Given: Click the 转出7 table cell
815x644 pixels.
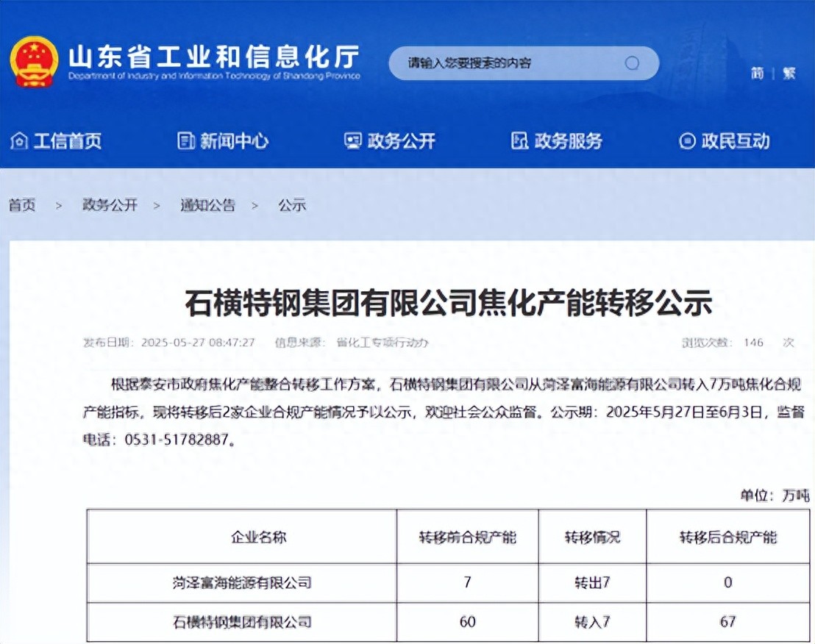Looking at the screenshot, I should [x=593, y=583].
